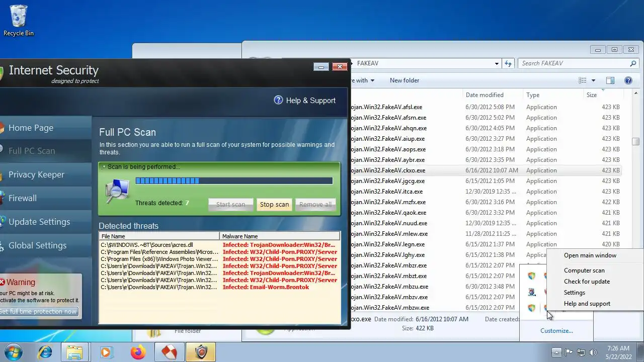The height and width of the screenshot is (362, 644).
Task: Click the Help & Support question mark icon
Action: 278,100
